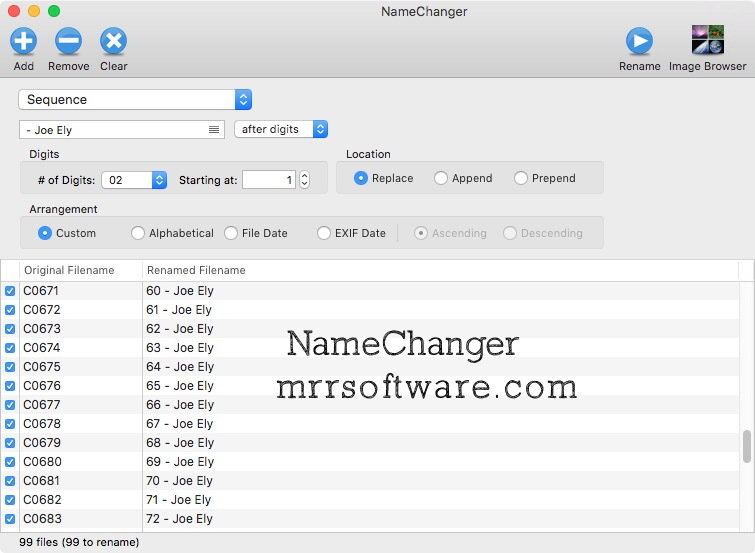Choose the EXIF Date arrangement

coord(324,233)
